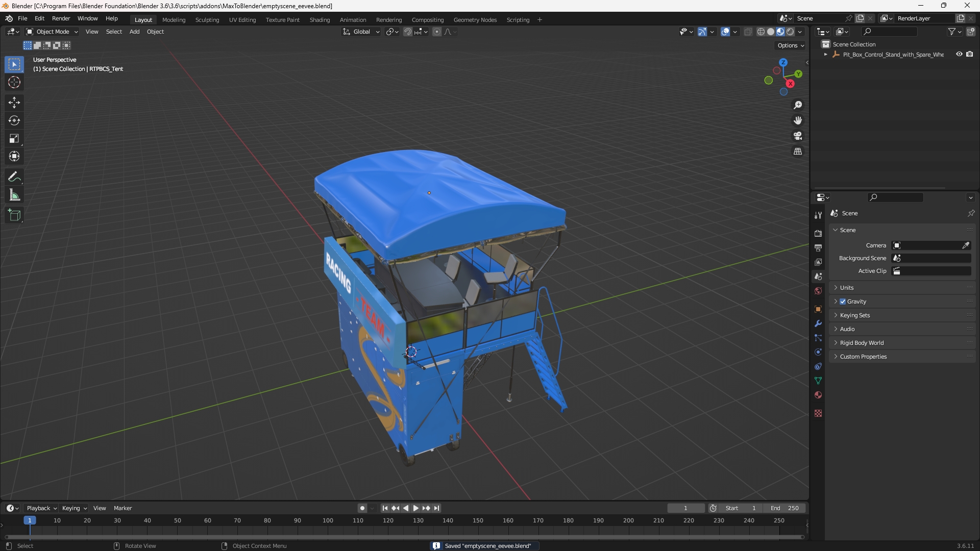Expand the Keying Sets panel
The image size is (980, 551).
(902, 315)
